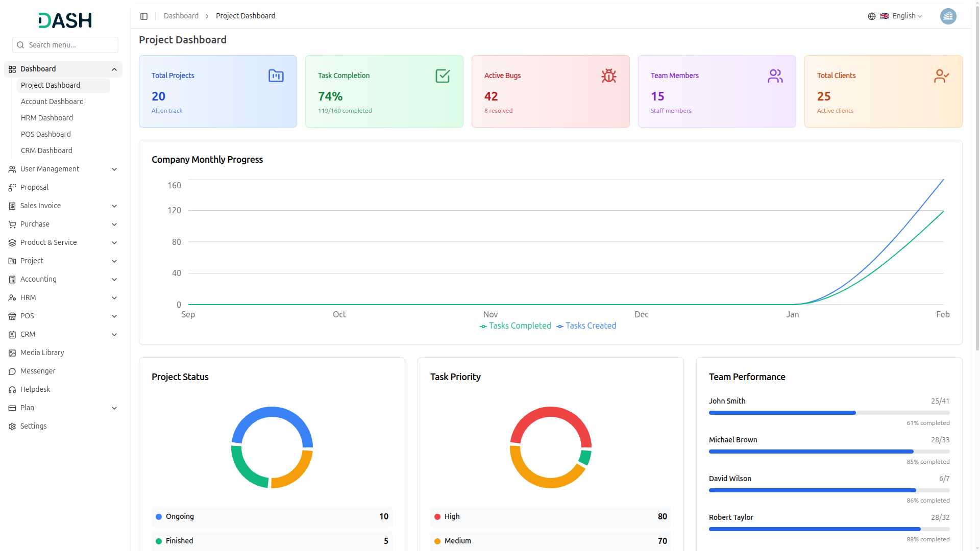980x551 pixels.
Task: Expand the HRM sidebar menu
Action: pyautogui.click(x=63, y=298)
